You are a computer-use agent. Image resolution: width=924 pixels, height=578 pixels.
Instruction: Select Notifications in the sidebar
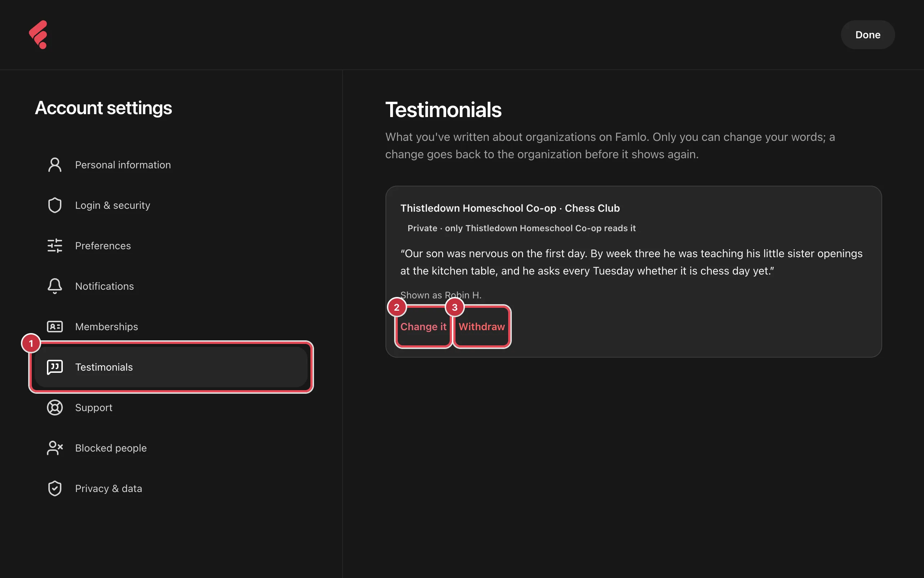171,286
